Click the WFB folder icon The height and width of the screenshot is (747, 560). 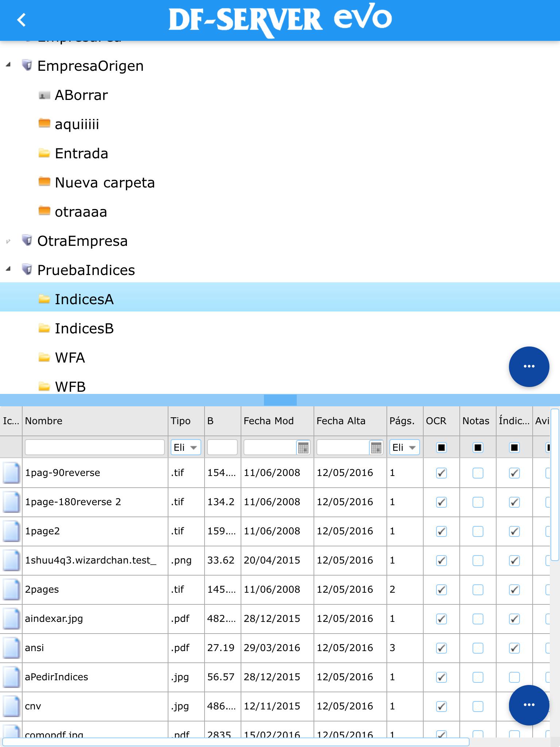[x=44, y=386]
